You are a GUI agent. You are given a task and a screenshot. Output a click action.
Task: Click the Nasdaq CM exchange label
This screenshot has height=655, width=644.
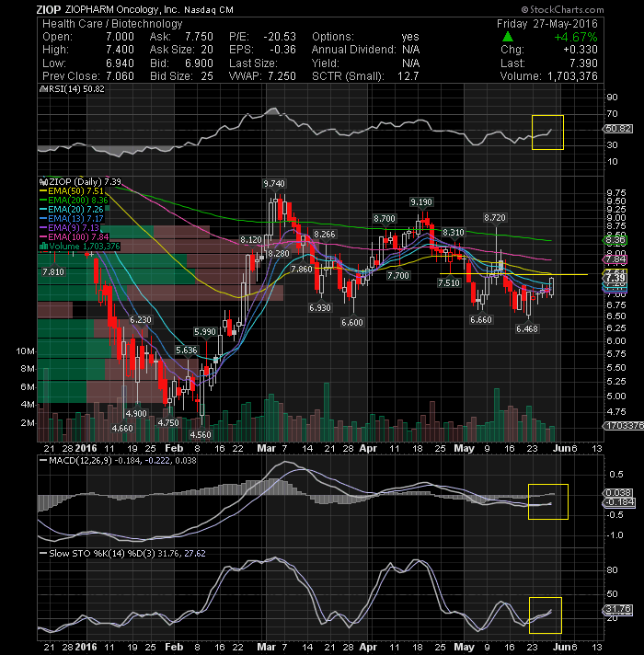click(209, 10)
